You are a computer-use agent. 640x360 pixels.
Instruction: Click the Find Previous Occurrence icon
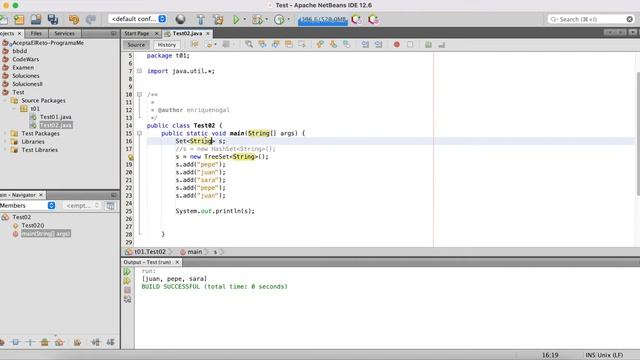tap(262, 44)
